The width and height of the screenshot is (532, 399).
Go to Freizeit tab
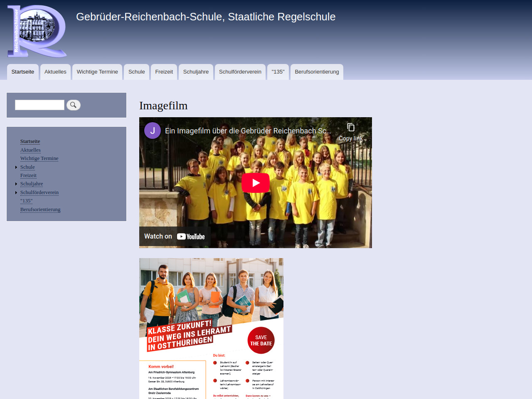[164, 72]
